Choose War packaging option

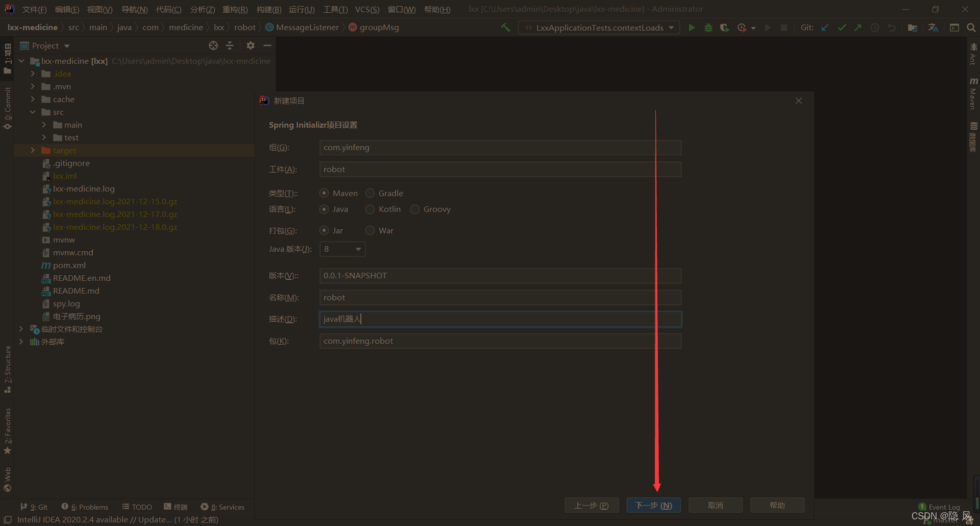pyautogui.click(x=370, y=231)
